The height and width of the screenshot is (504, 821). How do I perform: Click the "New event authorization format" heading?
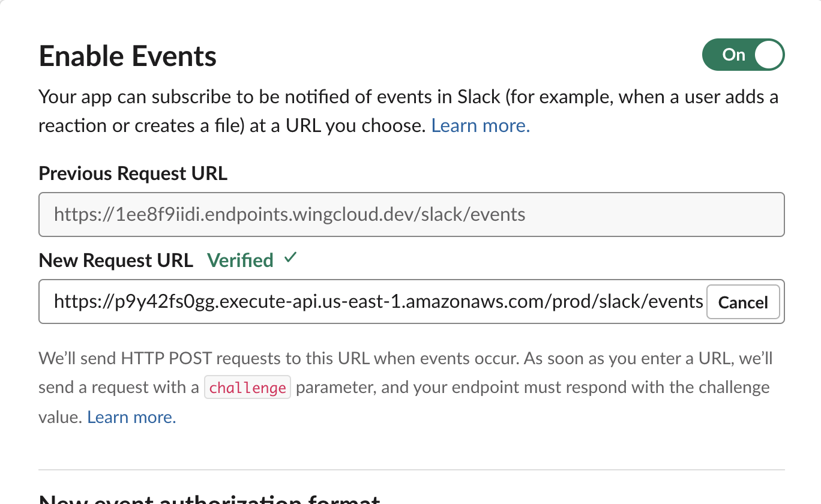[x=209, y=499]
